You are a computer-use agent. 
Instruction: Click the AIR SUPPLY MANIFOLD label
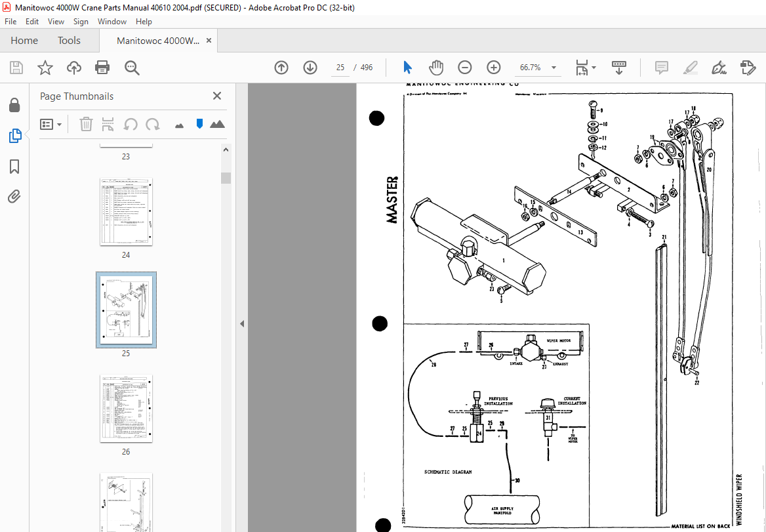[x=502, y=510]
